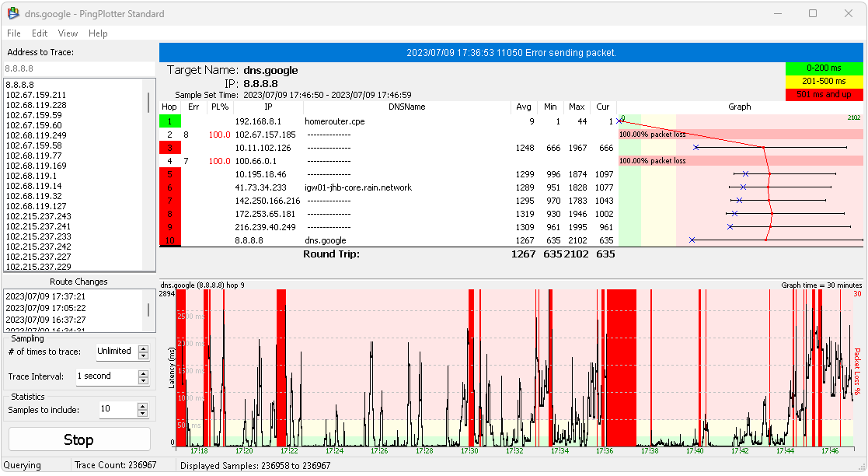Select route change 2023/07/09 17:37:21
Screen dimensions: 868x476
[x=45, y=296]
